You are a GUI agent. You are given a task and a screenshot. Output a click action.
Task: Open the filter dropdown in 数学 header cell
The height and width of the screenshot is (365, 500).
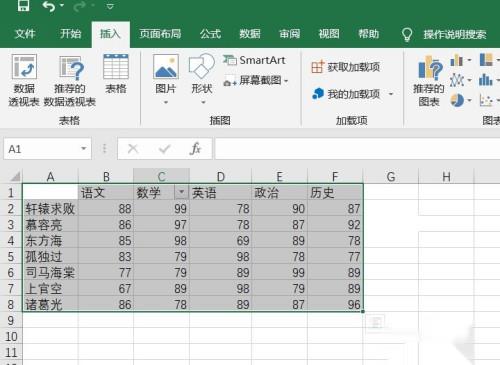181,192
